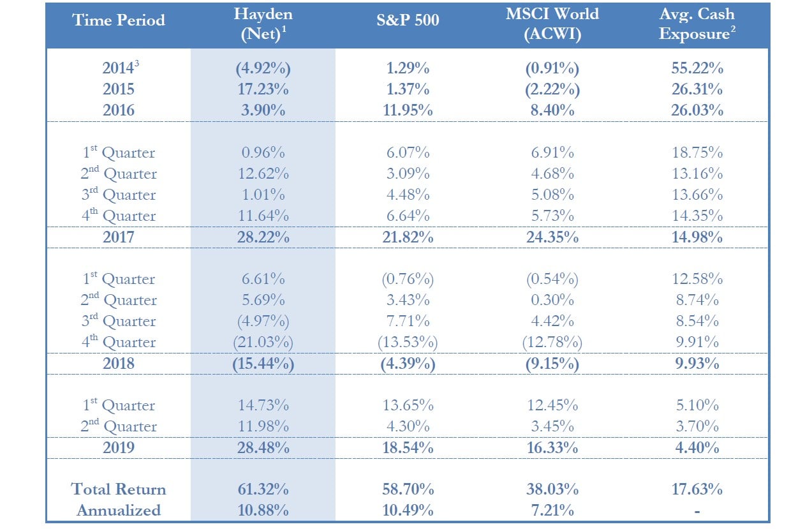Click the 11.95% S&P 500 value

[x=407, y=110]
